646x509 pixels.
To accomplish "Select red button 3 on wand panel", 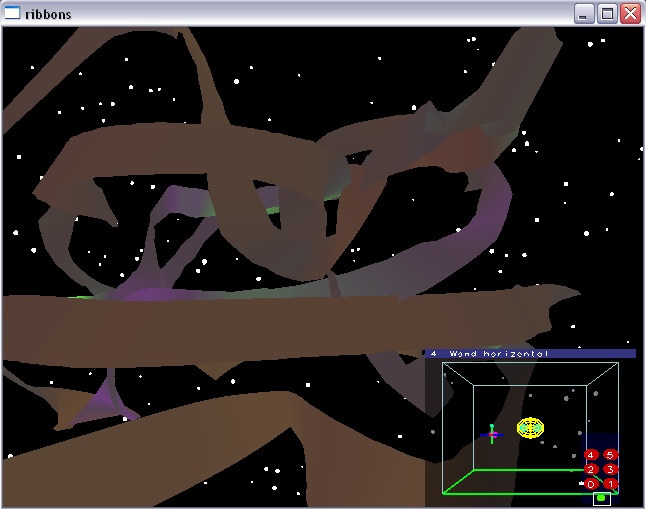I will pos(610,469).
